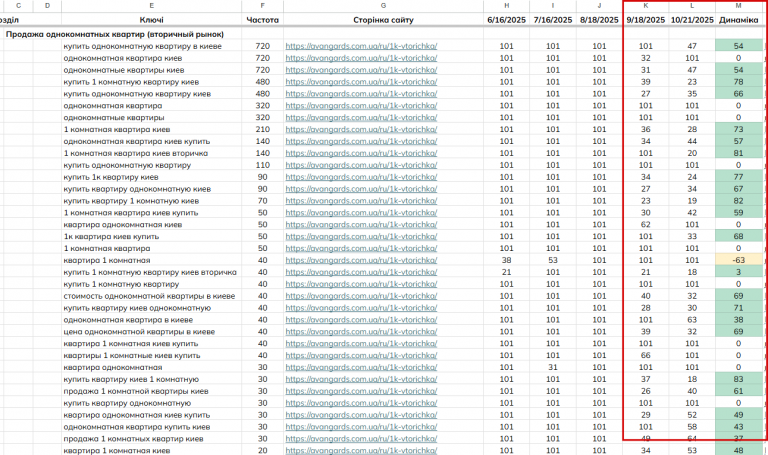This screenshot has height=455, width=768.
Task: Click the Сторінка сайту header cell
Action: click(383, 20)
